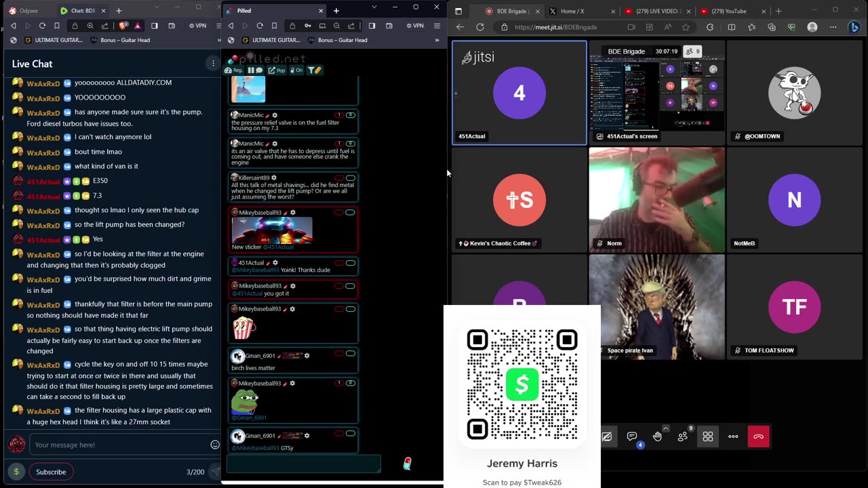Open Edge settings and more menu
Viewport: 868px width, 488px height.
833,27
